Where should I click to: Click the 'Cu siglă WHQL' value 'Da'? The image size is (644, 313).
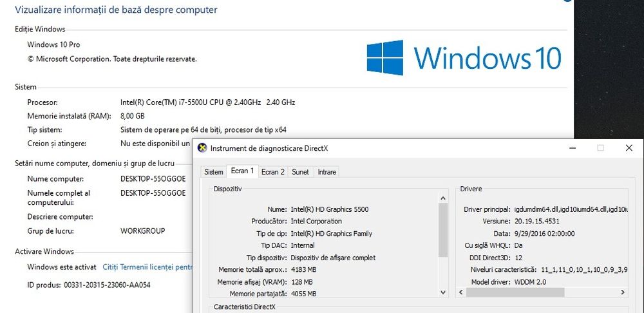pos(518,245)
